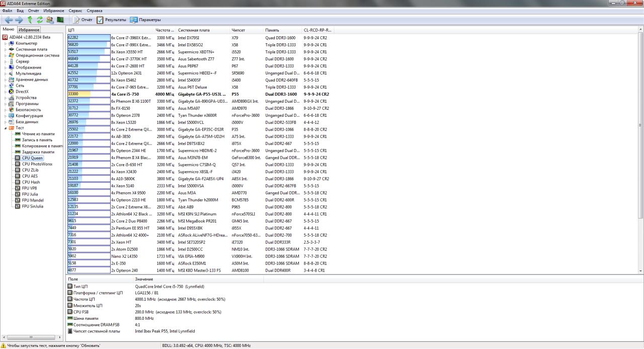Open the Сервис menu
644x349 pixels.
tap(75, 11)
